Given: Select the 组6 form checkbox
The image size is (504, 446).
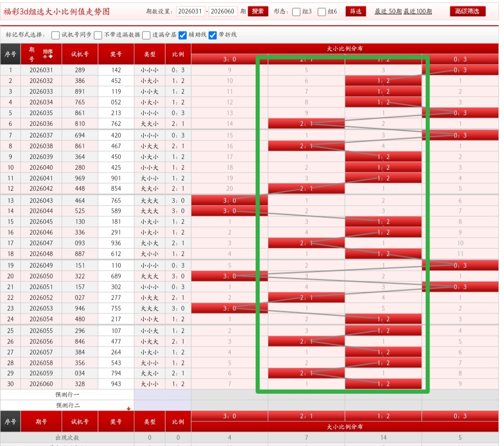Looking at the screenshot, I should click(322, 12).
